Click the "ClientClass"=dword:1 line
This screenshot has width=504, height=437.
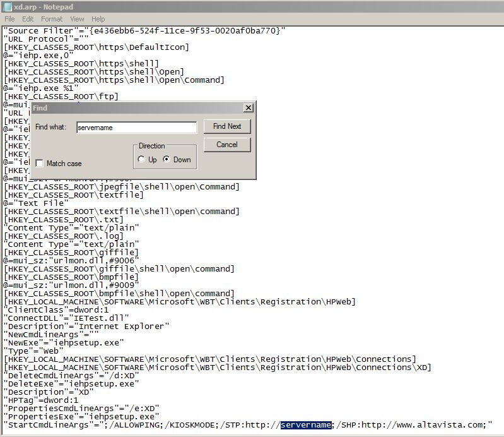point(56,310)
